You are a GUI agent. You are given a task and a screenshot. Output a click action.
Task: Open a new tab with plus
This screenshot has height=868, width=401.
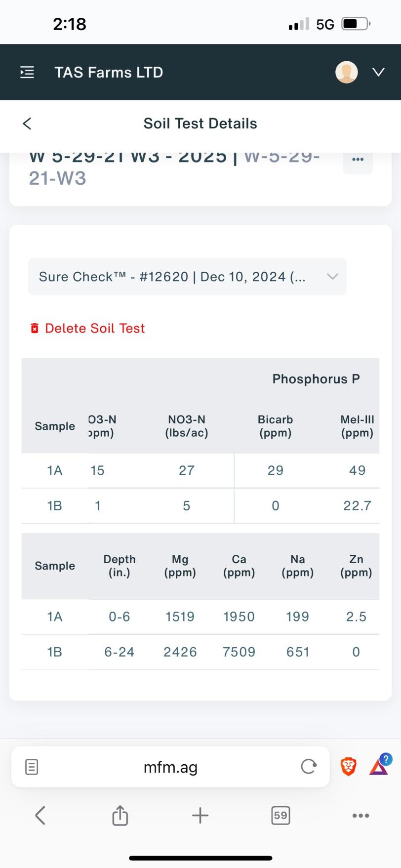[x=200, y=815]
